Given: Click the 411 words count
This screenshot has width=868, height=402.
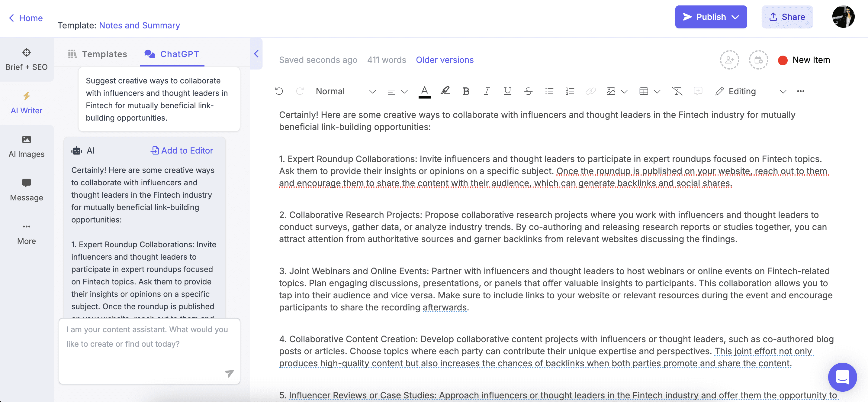Looking at the screenshot, I should tap(386, 60).
